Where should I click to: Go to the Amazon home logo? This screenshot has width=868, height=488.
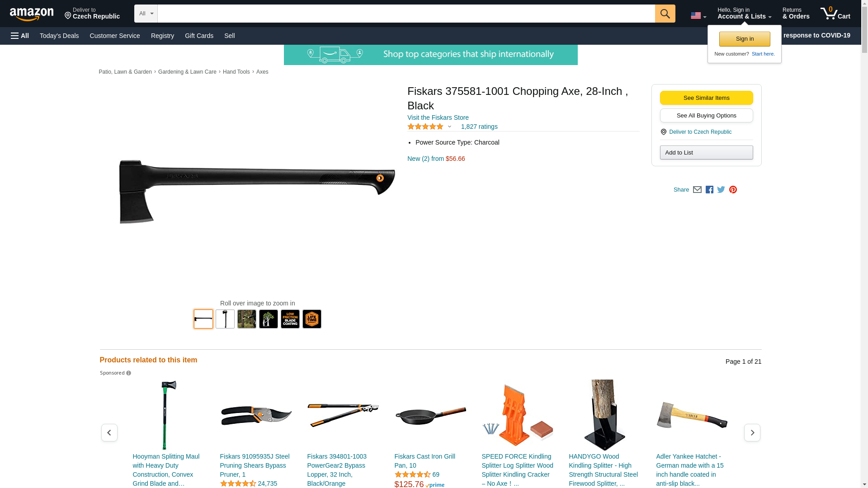[32, 14]
